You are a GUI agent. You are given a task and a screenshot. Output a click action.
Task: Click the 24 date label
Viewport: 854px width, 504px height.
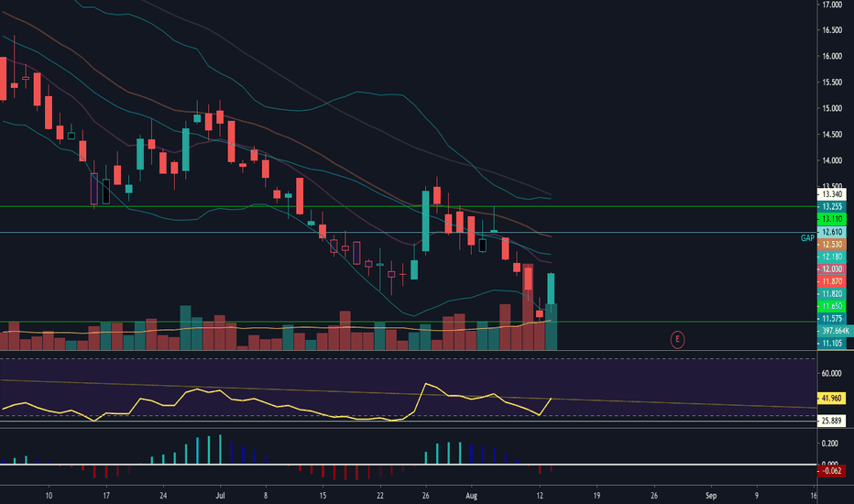163,496
